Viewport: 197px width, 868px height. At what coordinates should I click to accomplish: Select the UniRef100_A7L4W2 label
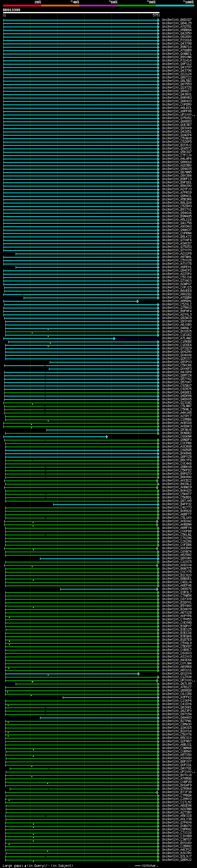click(x=177, y=338)
